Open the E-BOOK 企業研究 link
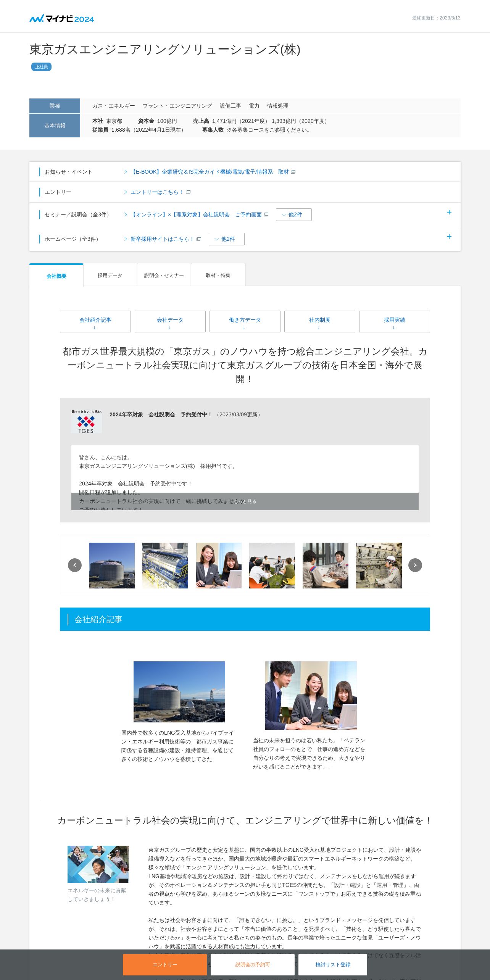This screenshot has width=490, height=980. click(210, 172)
